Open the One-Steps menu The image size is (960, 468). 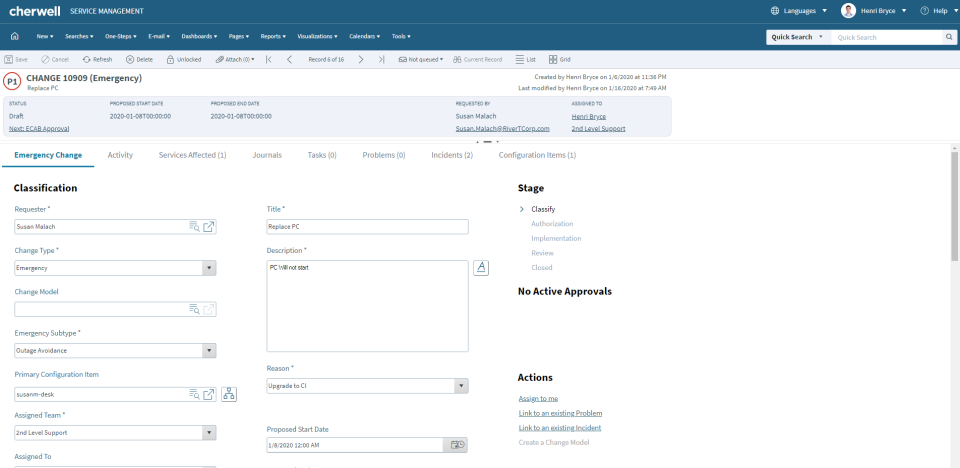[x=121, y=37]
